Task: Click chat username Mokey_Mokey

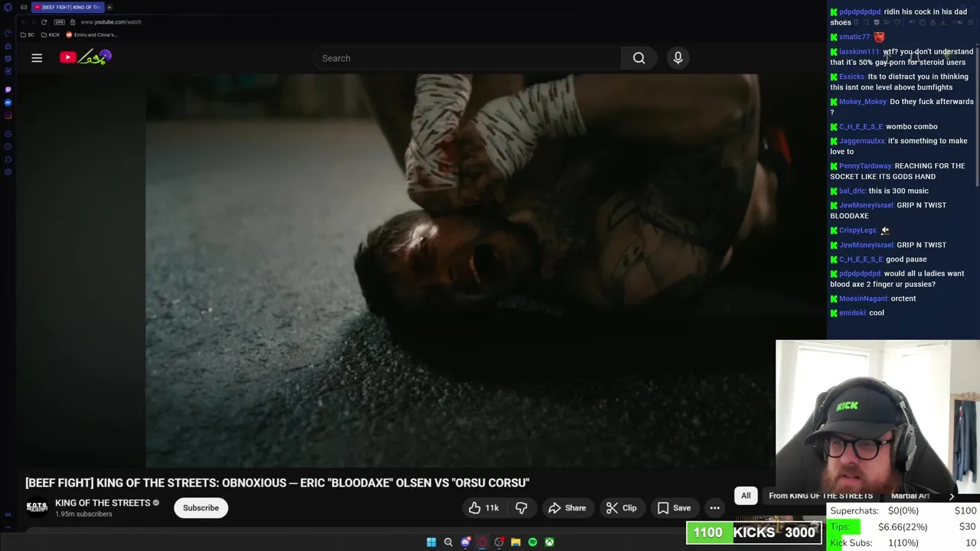Action: [x=862, y=102]
